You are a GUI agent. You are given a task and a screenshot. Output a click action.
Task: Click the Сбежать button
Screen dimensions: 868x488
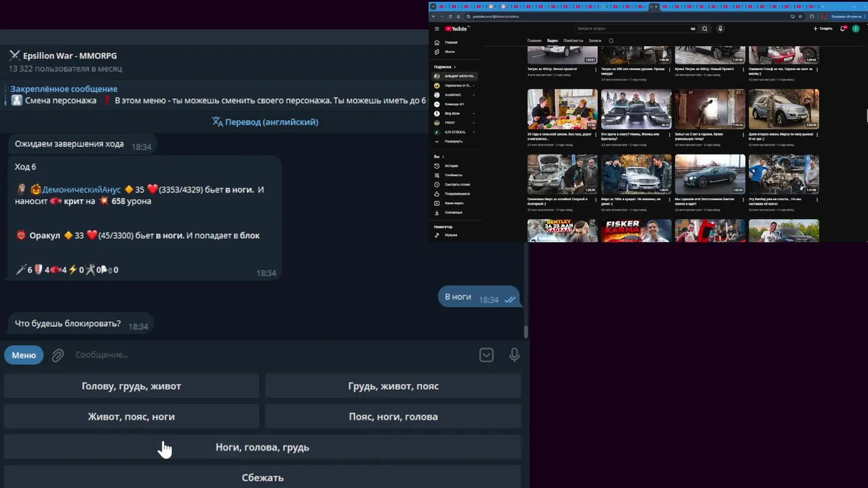262,478
